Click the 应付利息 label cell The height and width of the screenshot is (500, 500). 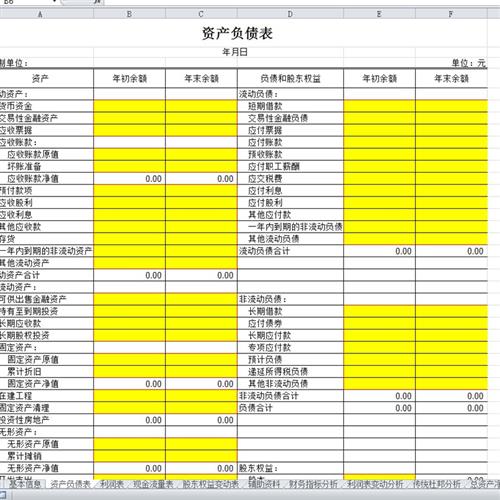coord(290,191)
